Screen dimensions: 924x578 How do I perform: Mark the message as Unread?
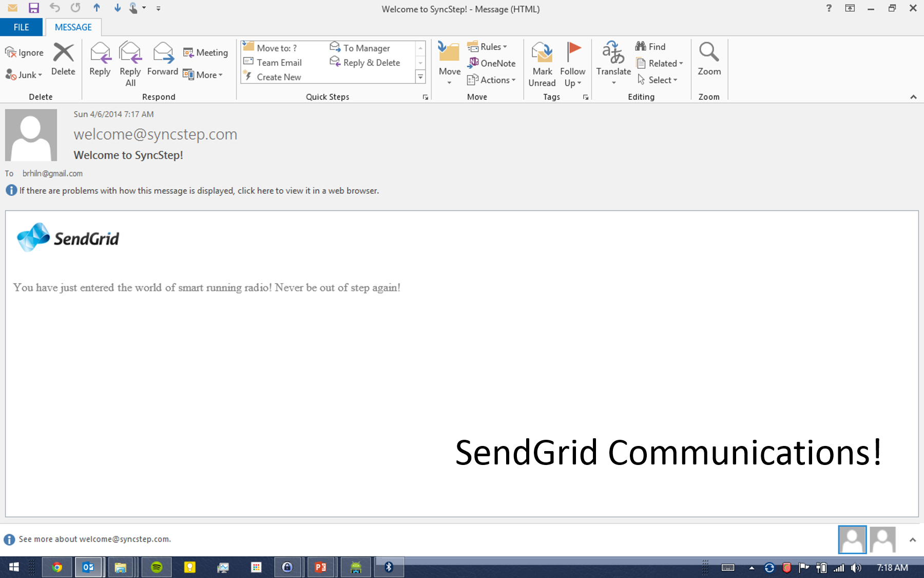(542, 64)
